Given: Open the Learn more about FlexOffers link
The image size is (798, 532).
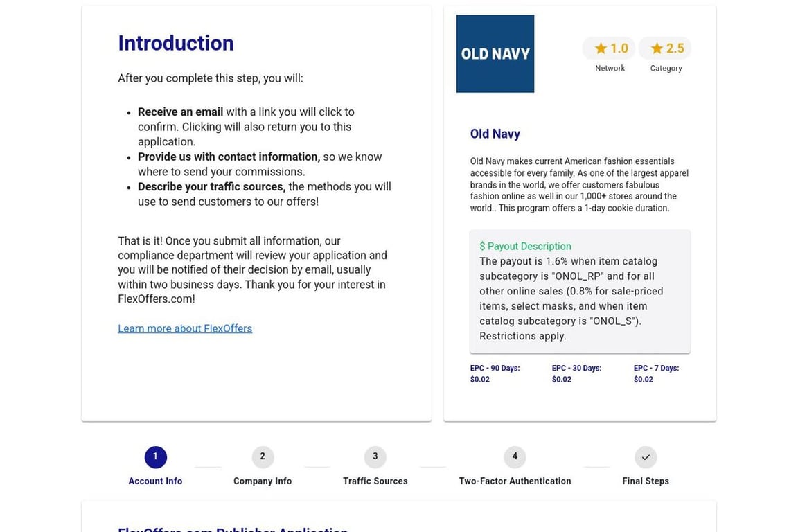Looking at the screenshot, I should point(185,328).
